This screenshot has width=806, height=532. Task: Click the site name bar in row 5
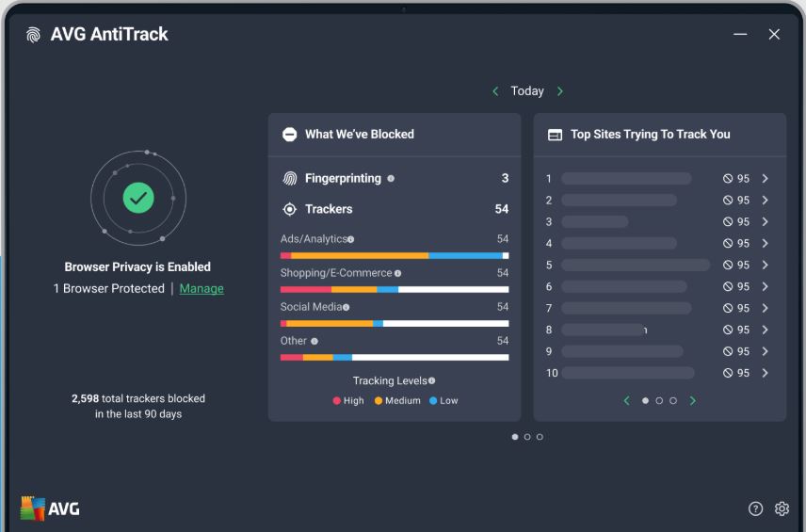(x=636, y=265)
